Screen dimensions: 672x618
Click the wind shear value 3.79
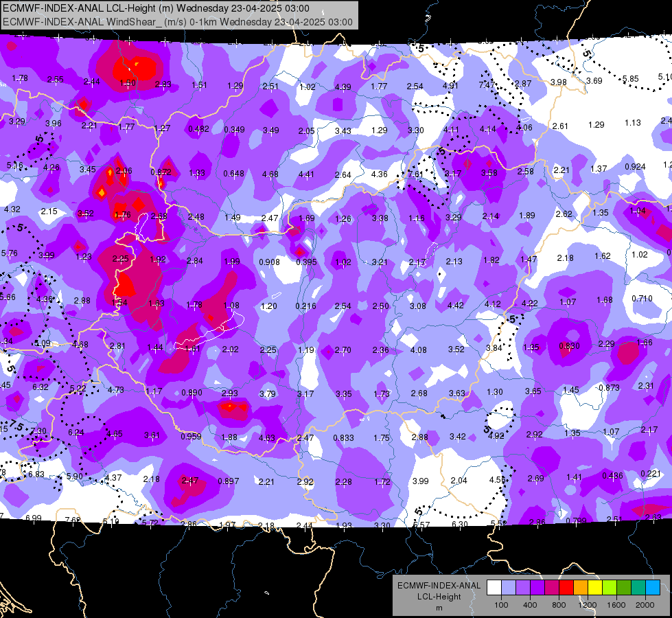268,393
